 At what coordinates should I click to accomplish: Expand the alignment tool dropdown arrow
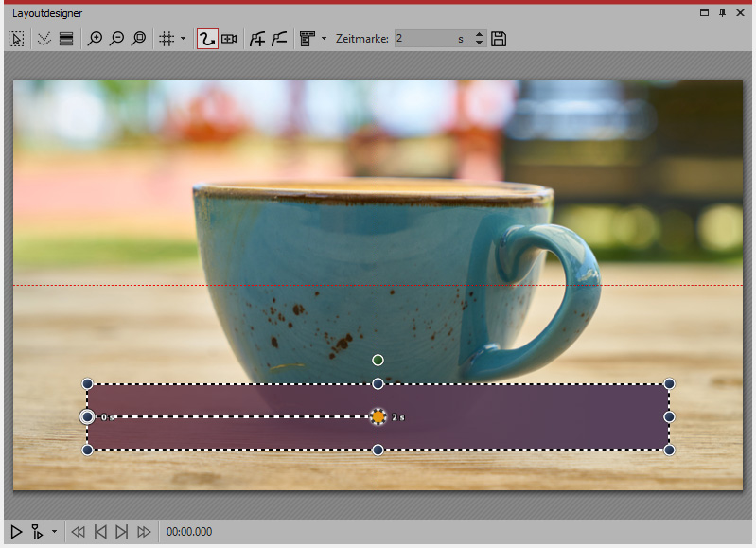324,39
